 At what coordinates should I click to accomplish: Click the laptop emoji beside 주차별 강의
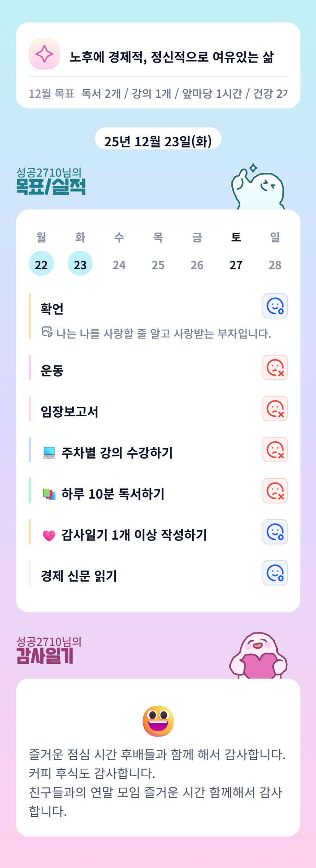tap(49, 453)
